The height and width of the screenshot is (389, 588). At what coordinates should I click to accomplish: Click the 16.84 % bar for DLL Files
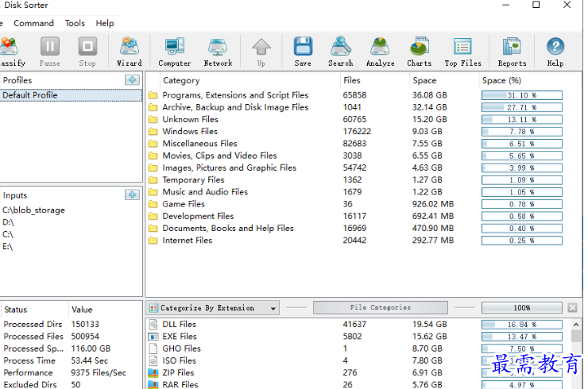tap(521, 325)
